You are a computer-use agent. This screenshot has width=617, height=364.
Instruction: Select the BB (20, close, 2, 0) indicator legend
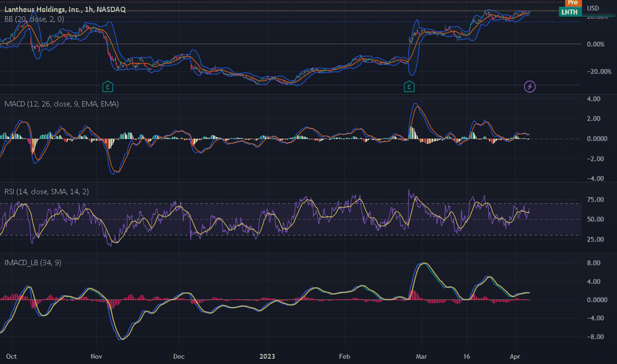[34, 19]
